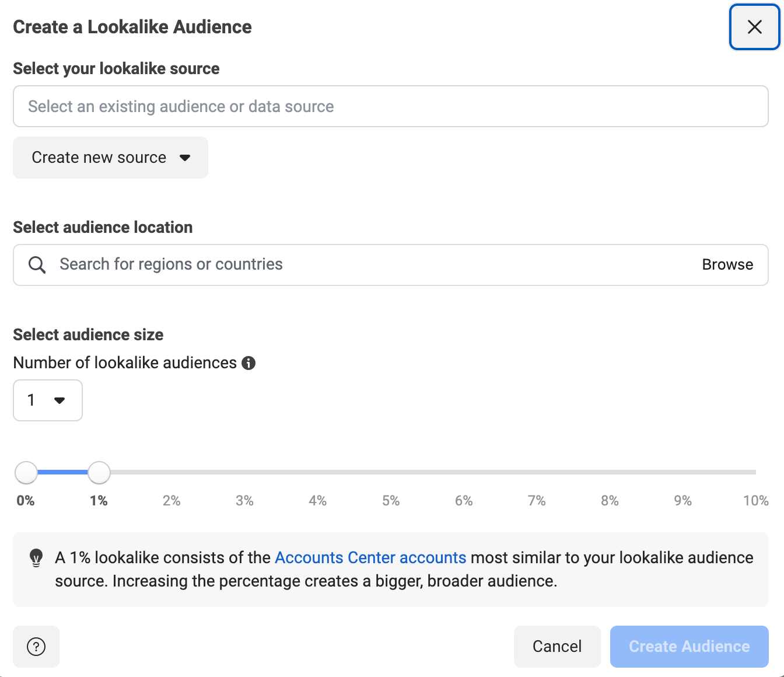Click the caret arrow in Create new source
The width and height of the screenshot is (784, 677).
point(185,158)
